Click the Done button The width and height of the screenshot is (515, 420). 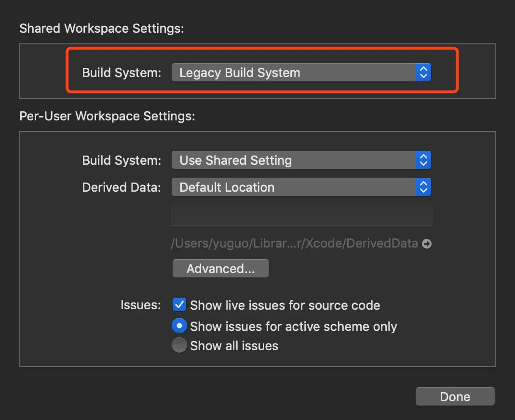pyautogui.click(x=455, y=396)
